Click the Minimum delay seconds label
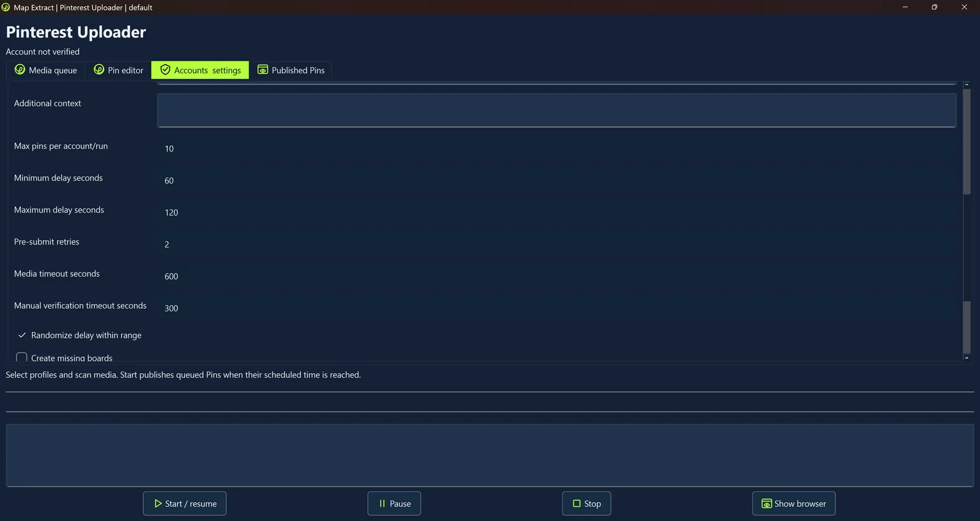Image resolution: width=980 pixels, height=521 pixels. pyautogui.click(x=59, y=178)
